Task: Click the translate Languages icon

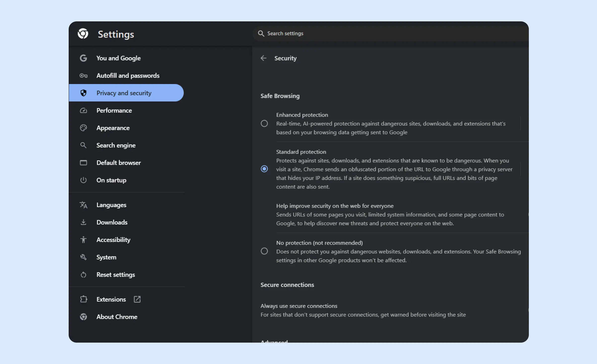Action: point(83,205)
